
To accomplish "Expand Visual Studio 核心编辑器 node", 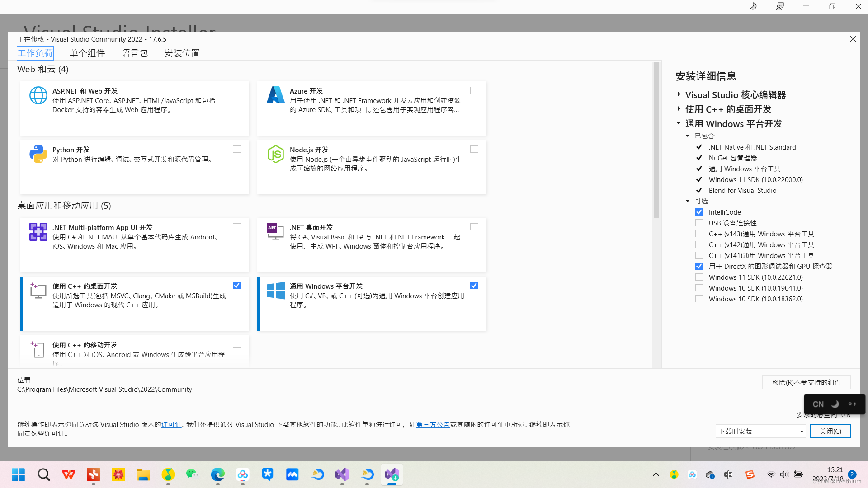I will (679, 94).
